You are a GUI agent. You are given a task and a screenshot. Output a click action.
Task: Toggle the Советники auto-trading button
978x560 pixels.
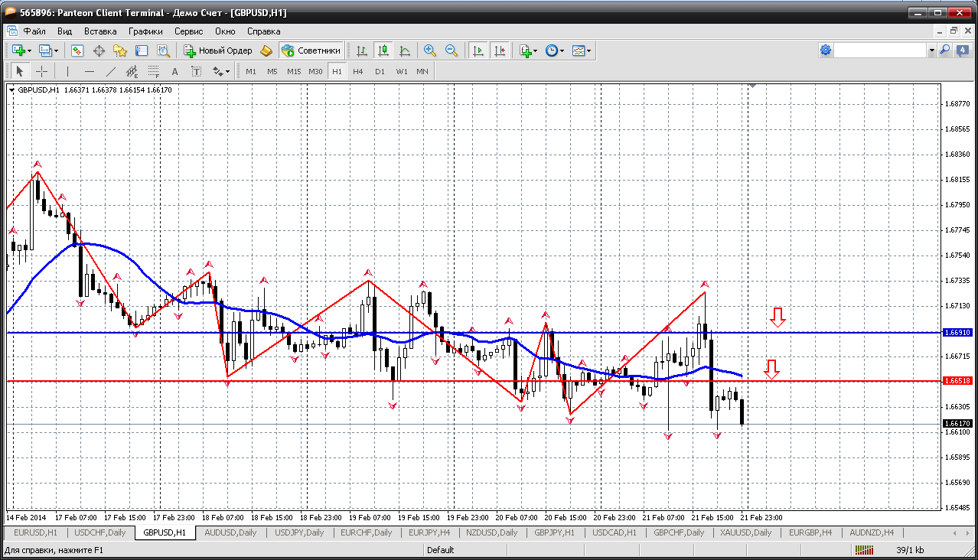pyautogui.click(x=311, y=50)
